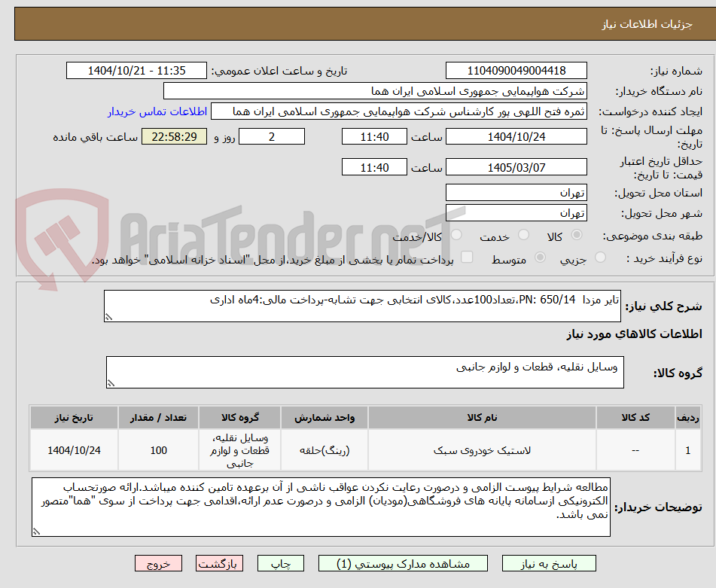Image resolution: width=716 pixels, height=588 pixels.
Task: Click the جزئیات اطلاعات نیاز page title
Action: (x=646, y=24)
